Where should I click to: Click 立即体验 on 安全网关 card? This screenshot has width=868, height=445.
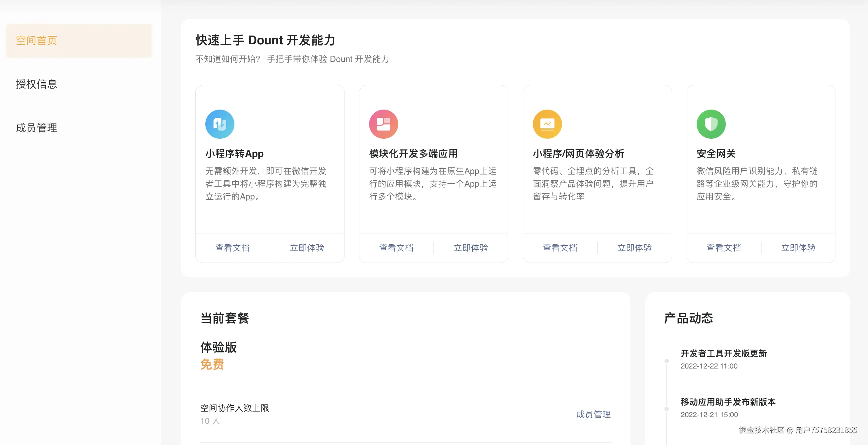point(798,248)
